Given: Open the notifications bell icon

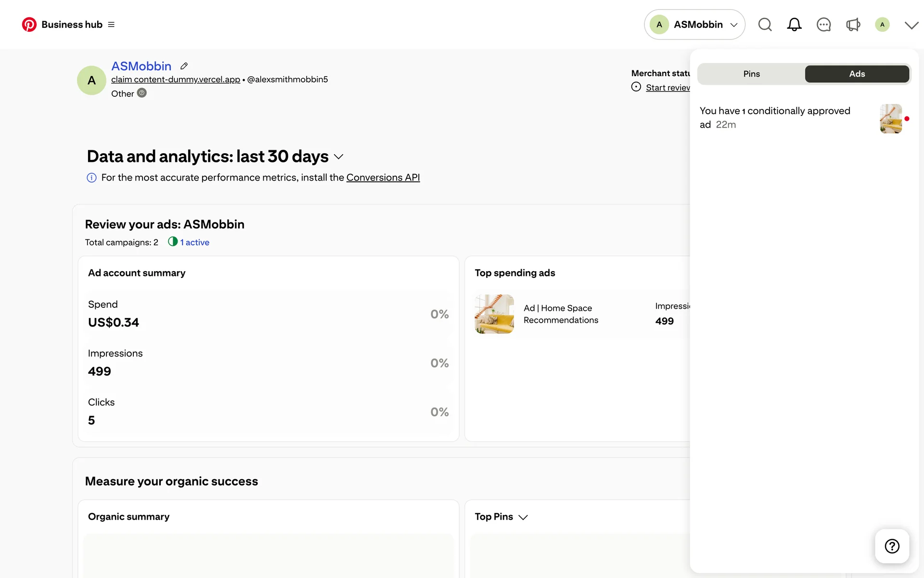Looking at the screenshot, I should point(794,25).
